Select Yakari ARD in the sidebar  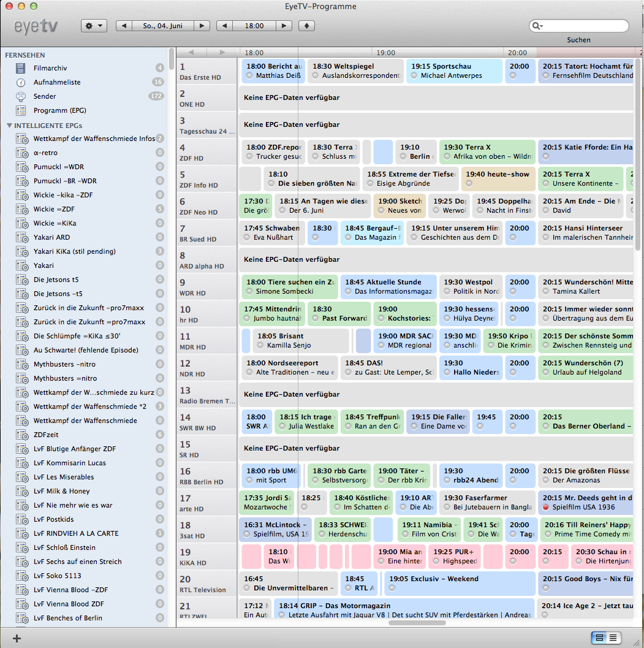click(x=51, y=237)
